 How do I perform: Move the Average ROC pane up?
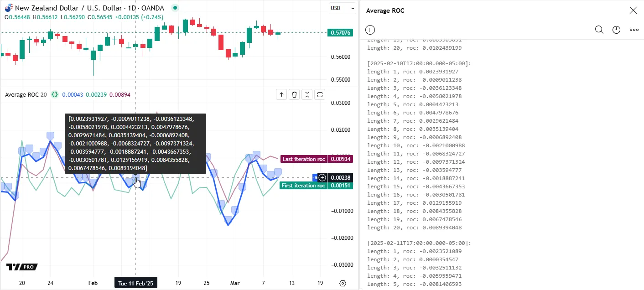(x=282, y=95)
